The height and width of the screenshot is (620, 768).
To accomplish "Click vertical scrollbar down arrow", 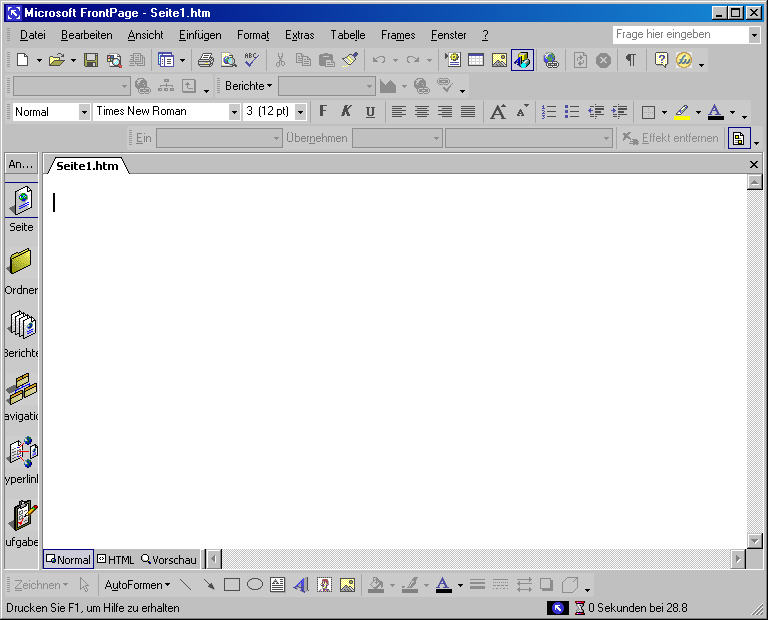I will point(754,541).
